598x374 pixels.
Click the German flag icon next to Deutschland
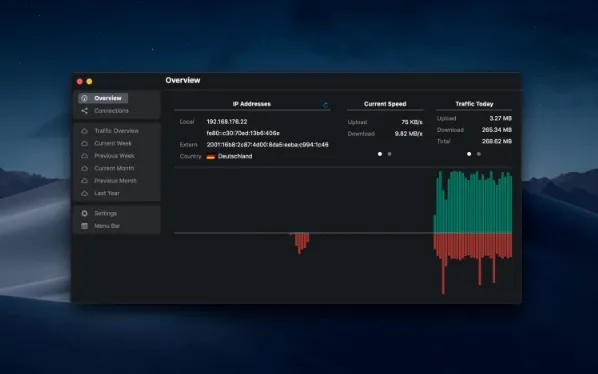coord(211,156)
